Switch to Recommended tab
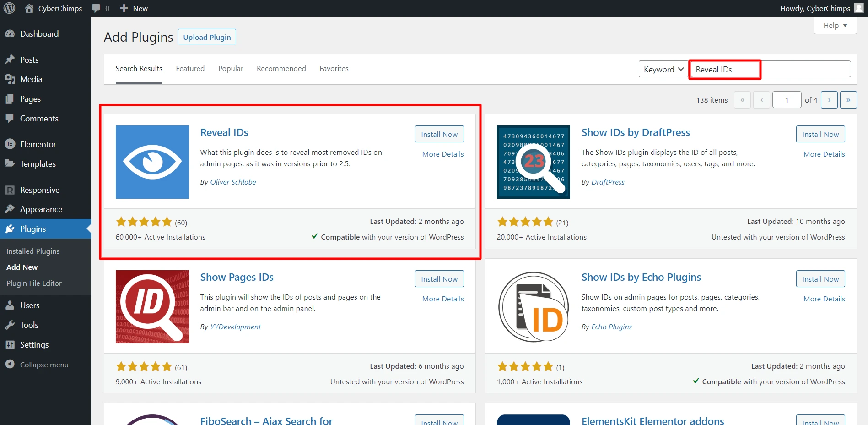Viewport: 868px width, 425px height. click(281, 69)
